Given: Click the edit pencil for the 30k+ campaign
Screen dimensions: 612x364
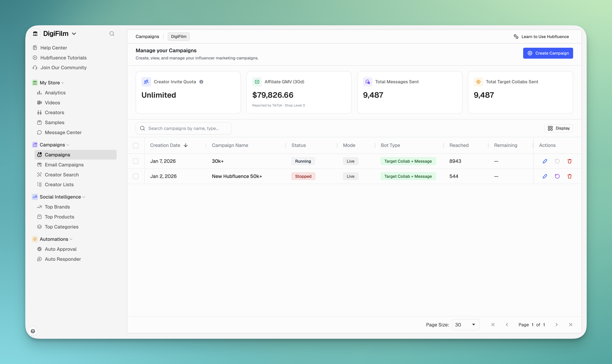Looking at the screenshot, I should [x=545, y=161].
